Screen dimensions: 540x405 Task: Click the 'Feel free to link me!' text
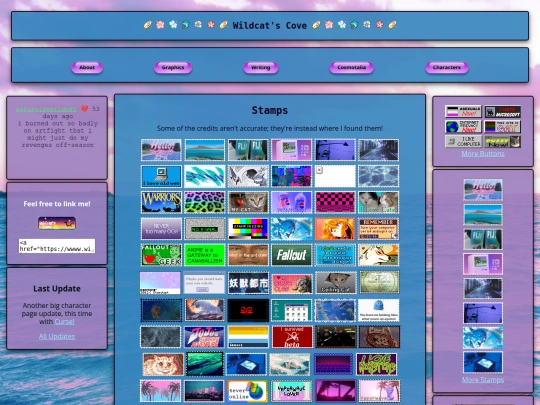(x=57, y=204)
